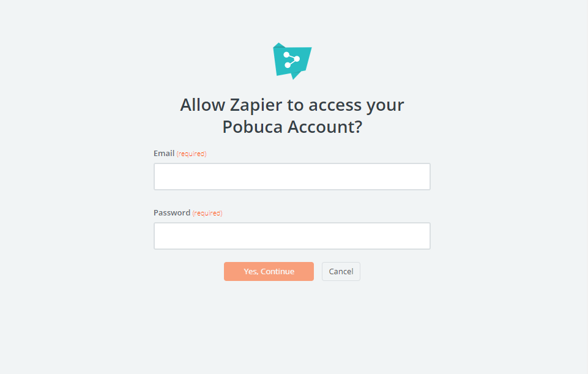Click the Pobuca Account heading line

292,127
